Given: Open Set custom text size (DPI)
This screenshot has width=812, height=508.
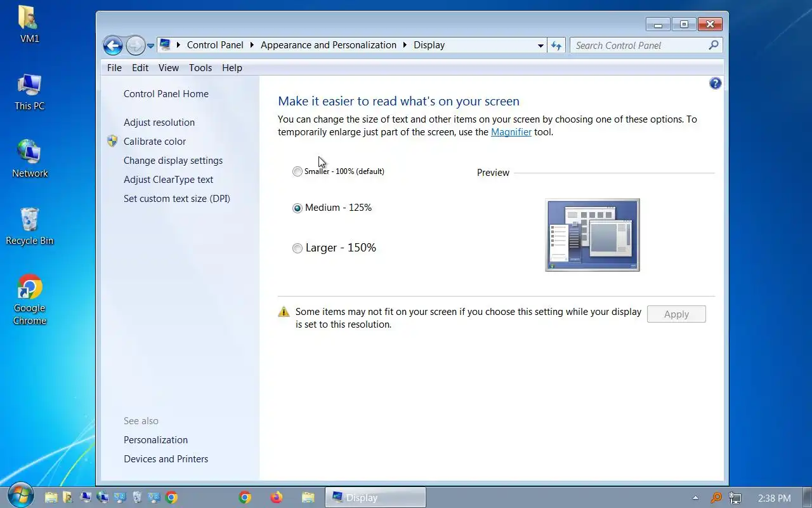Looking at the screenshot, I should (x=177, y=198).
